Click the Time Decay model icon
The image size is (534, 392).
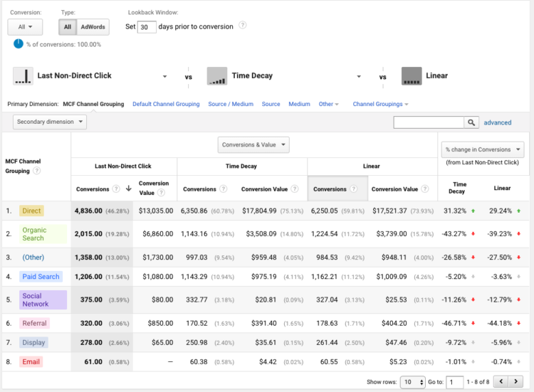click(x=217, y=76)
